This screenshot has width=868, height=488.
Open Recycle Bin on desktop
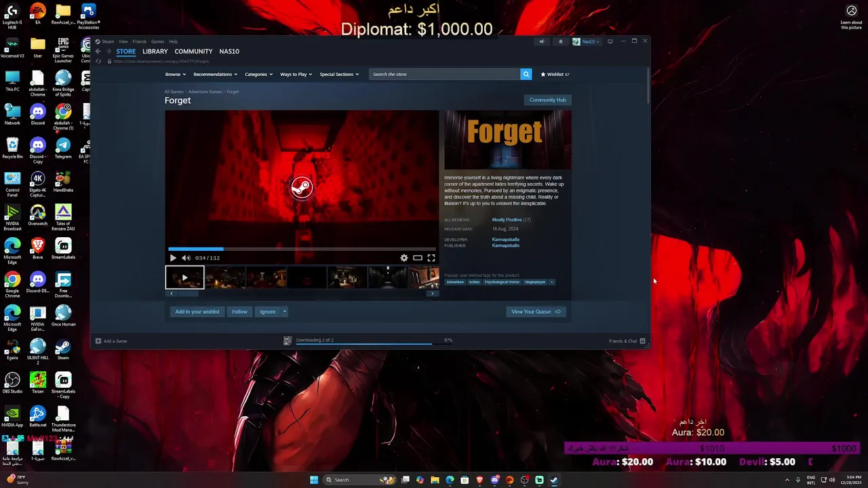(x=12, y=148)
